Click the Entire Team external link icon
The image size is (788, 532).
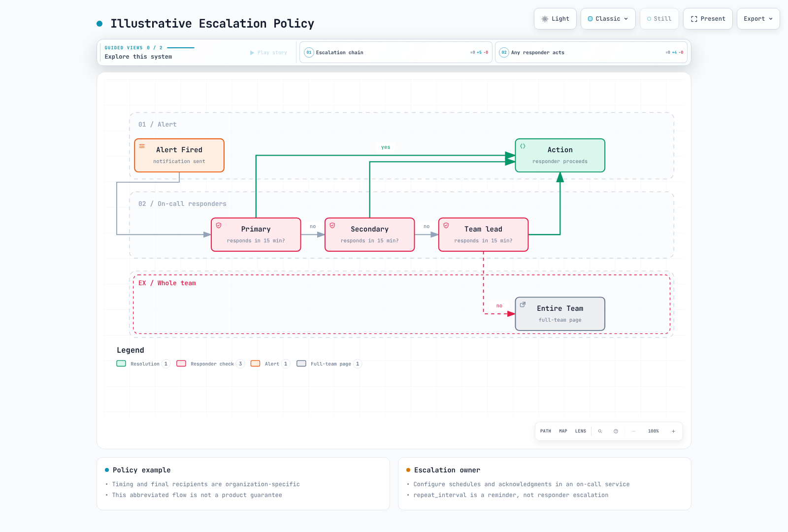(523, 304)
